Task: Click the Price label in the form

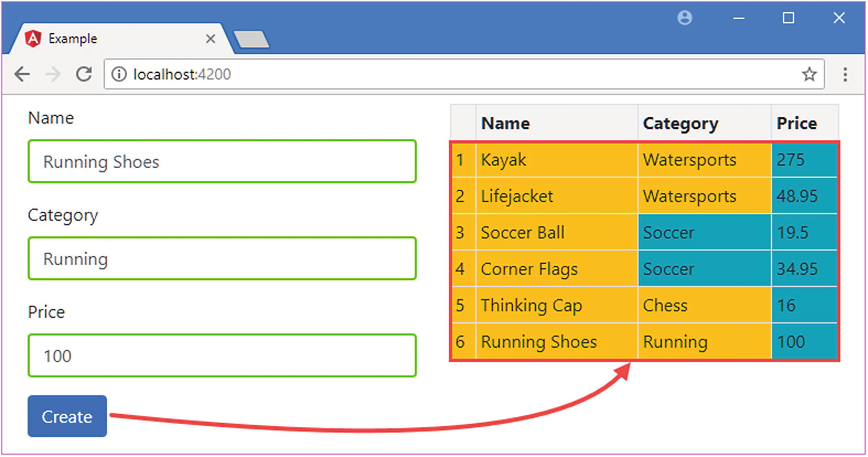Action: pos(46,312)
